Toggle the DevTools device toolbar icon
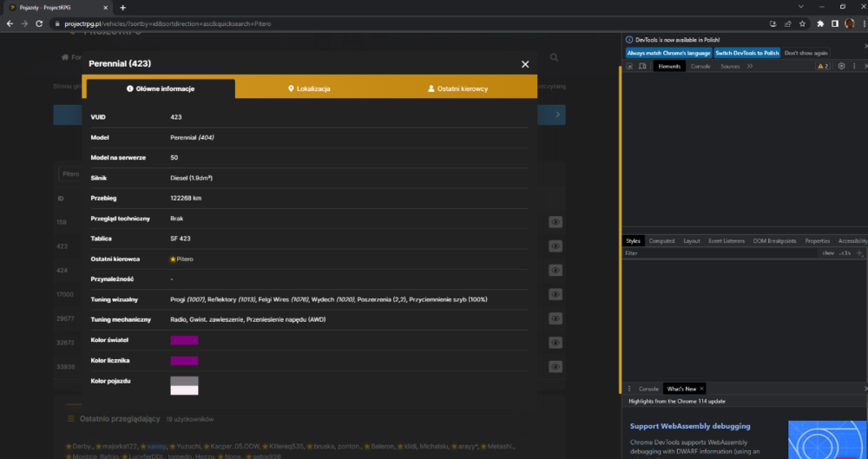The width and height of the screenshot is (868, 459). tap(642, 66)
